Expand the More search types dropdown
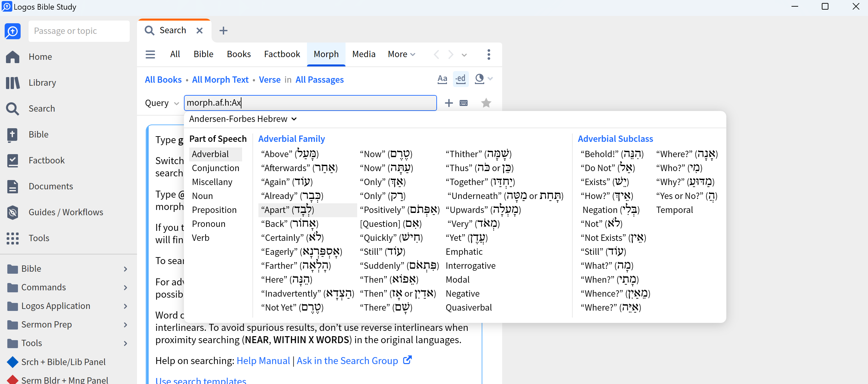The height and width of the screenshot is (384, 868). (x=401, y=54)
